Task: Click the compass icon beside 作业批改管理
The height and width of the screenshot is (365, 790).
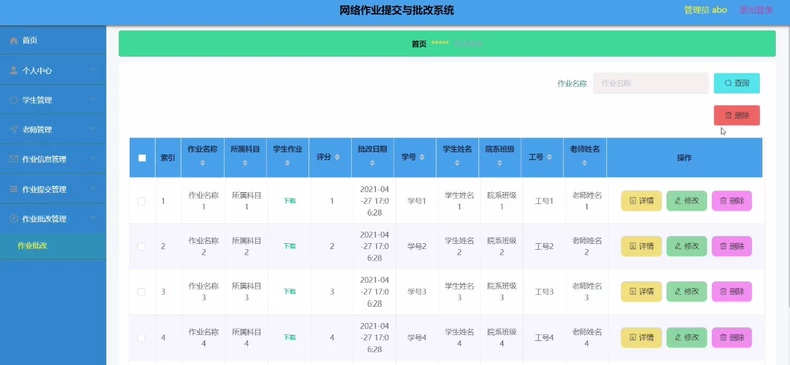Action: [x=14, y=219]
